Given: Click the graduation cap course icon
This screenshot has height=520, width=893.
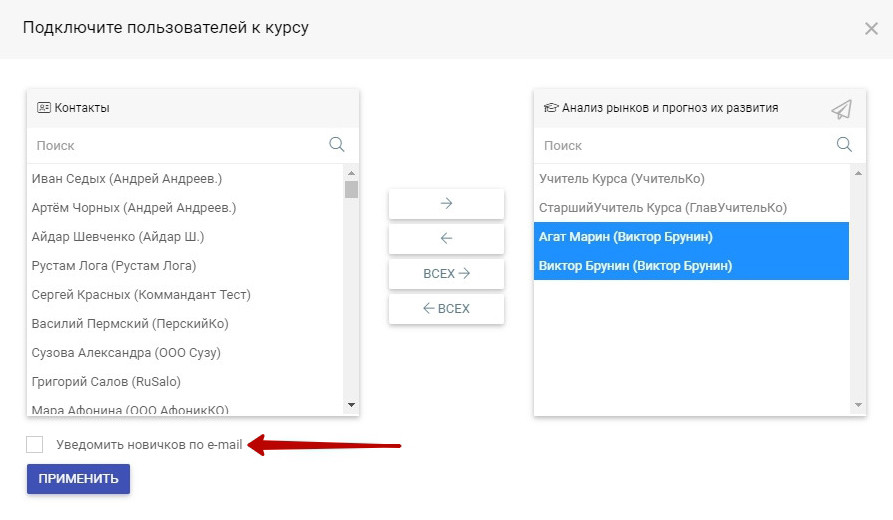Looking at the screenshot, I should [550, 108].
